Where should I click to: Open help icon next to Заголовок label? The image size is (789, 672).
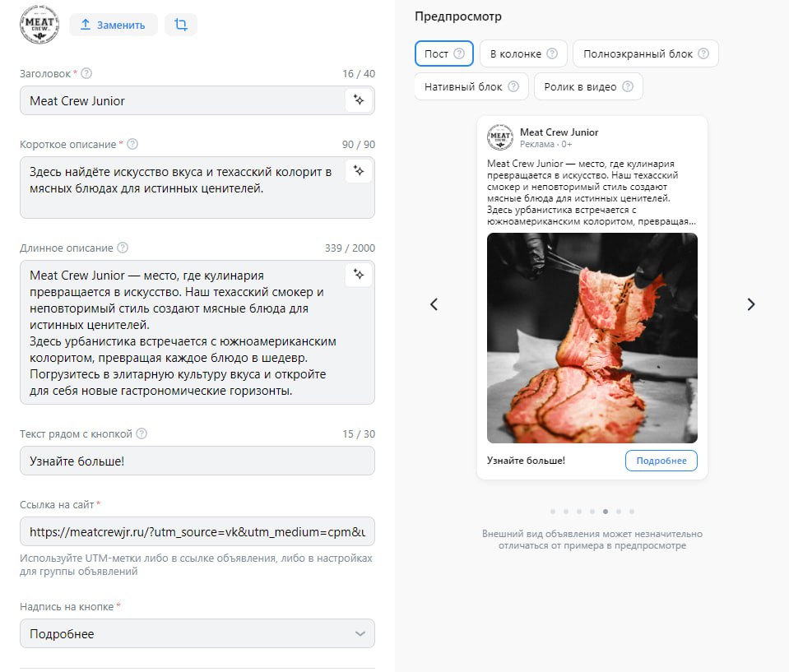[x=86, y=73]
